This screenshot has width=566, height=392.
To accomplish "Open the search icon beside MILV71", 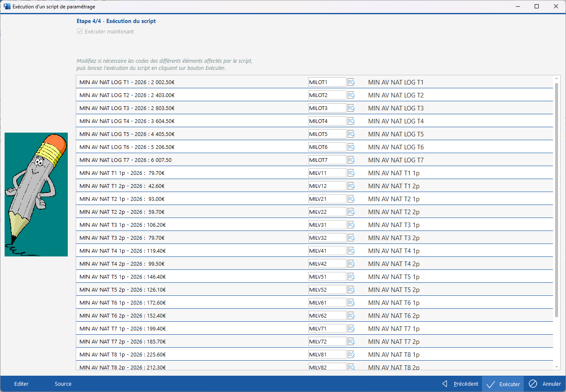I will click(x=351, y=329).
